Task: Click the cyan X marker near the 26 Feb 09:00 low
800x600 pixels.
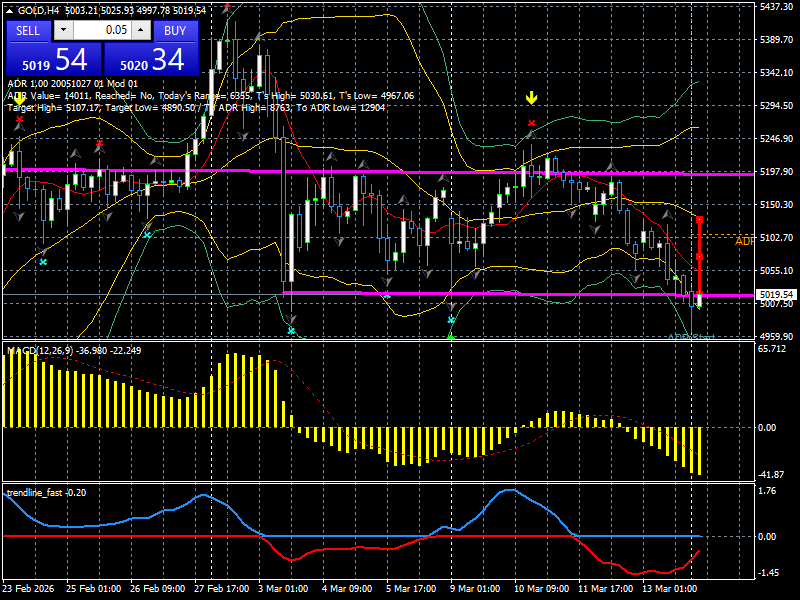Action: 147,235
